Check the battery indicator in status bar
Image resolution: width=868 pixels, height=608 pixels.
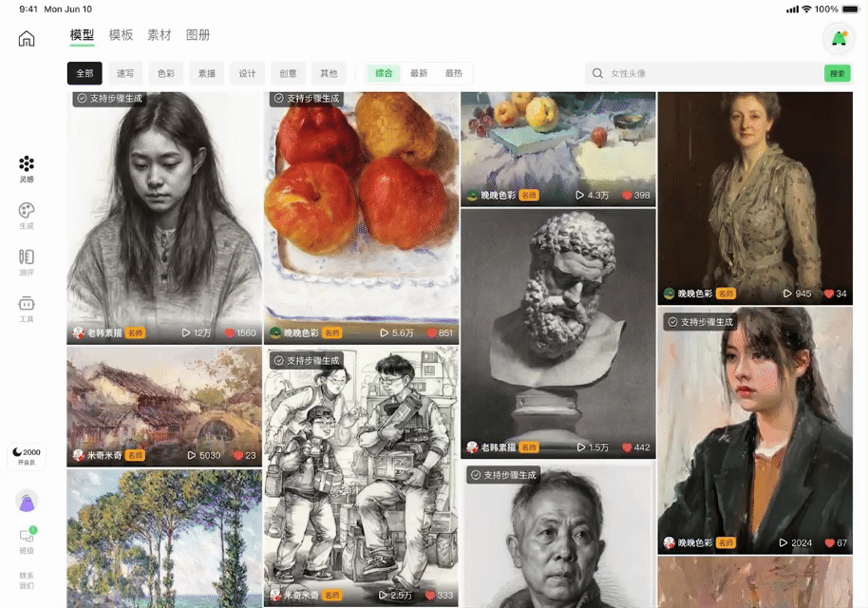tap(850, 9)
